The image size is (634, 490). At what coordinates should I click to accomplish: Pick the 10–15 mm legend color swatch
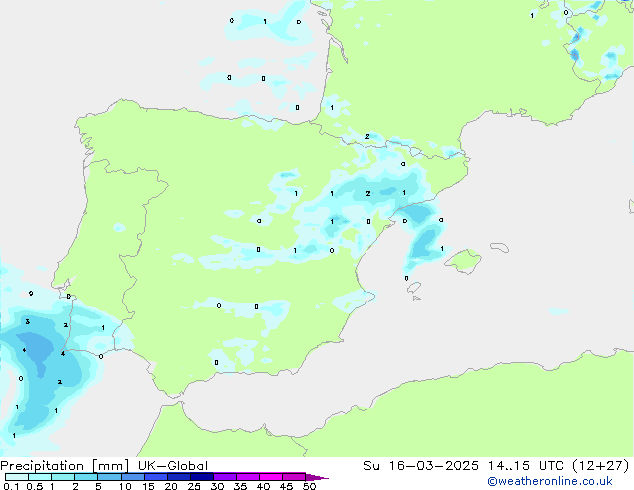(133, 477)
